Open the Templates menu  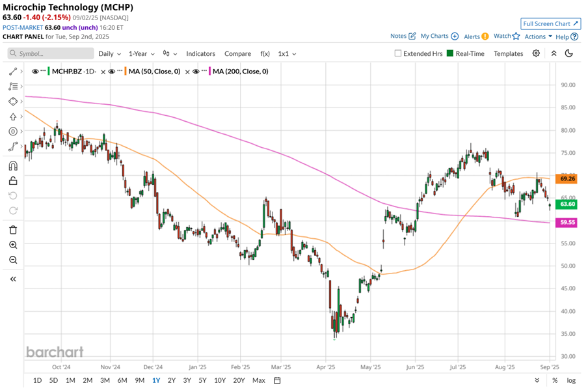(x=508, y=53)
